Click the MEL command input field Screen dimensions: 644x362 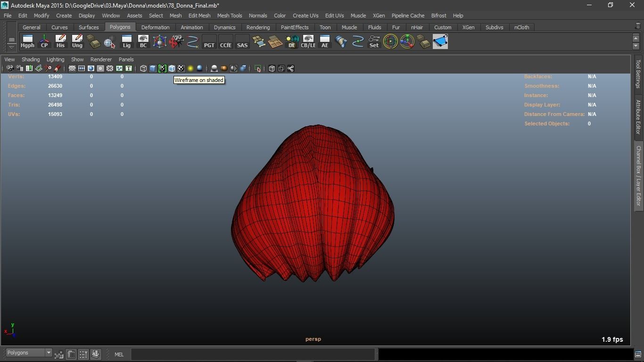point(253,354)
